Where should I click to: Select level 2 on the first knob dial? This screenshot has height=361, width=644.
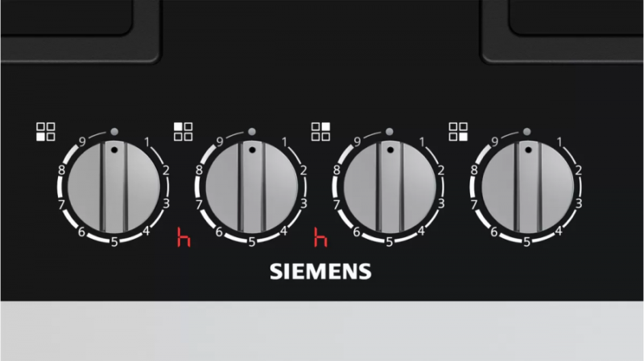166,170
